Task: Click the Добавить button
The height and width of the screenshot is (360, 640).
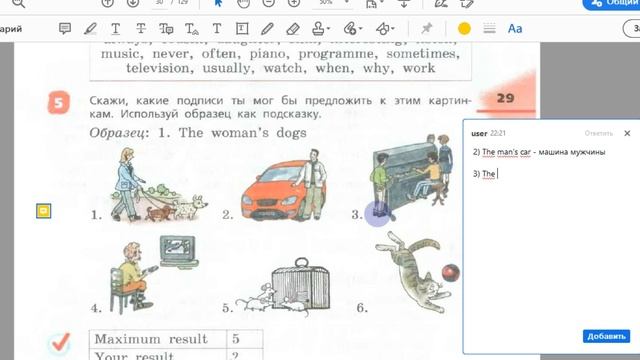Action: pyautogui.click(x=606, y=336)
